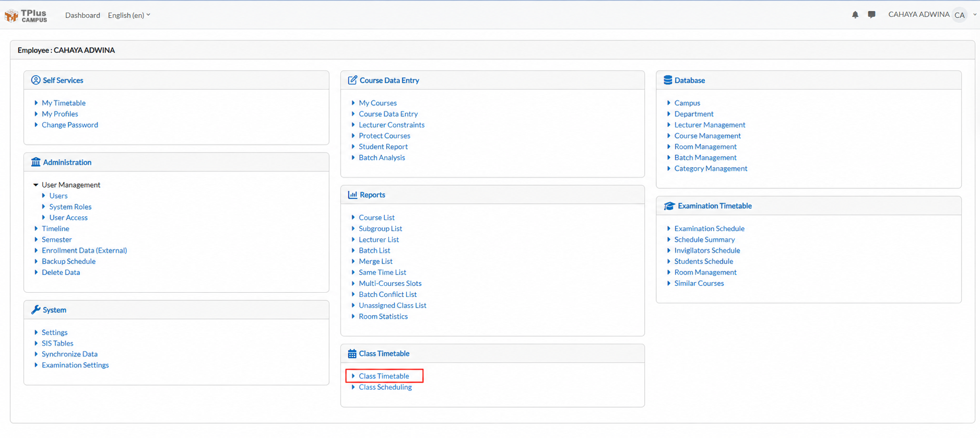Open Lecturer Management link
Screen dimensions: 980x438
710,125
